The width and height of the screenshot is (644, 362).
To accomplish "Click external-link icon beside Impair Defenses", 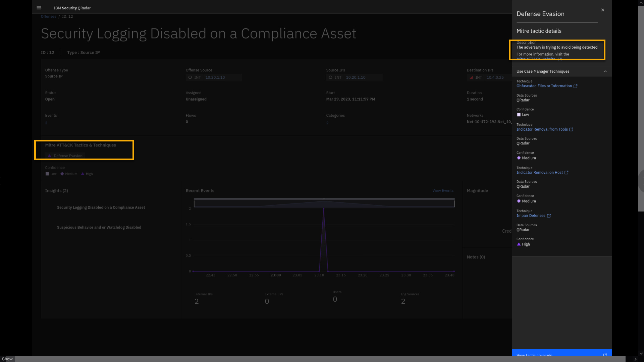I will [549, 216].
